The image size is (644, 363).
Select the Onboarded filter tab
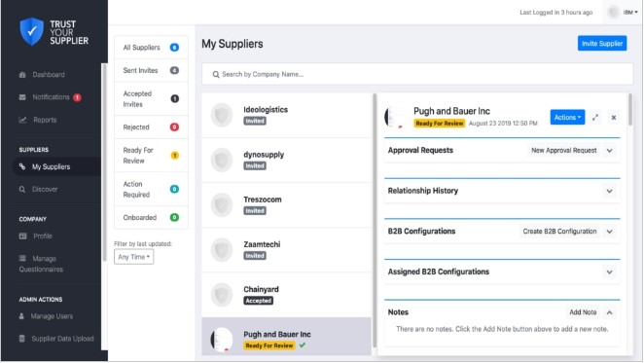coord(151,217)
